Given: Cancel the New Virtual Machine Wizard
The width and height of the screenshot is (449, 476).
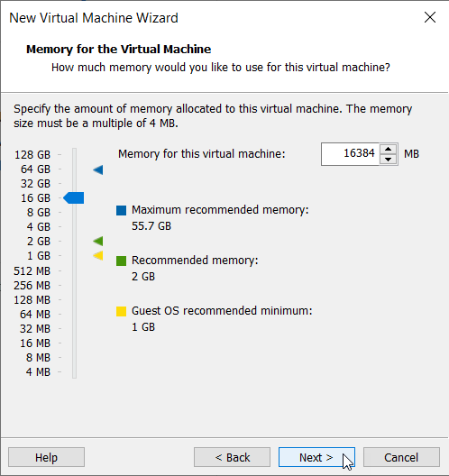Looking at the screenshot, I should coord(401,457).
